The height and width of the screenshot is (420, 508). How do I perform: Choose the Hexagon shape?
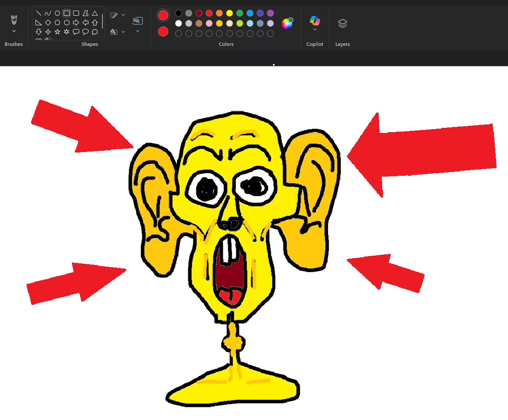[x=67, y=23]
